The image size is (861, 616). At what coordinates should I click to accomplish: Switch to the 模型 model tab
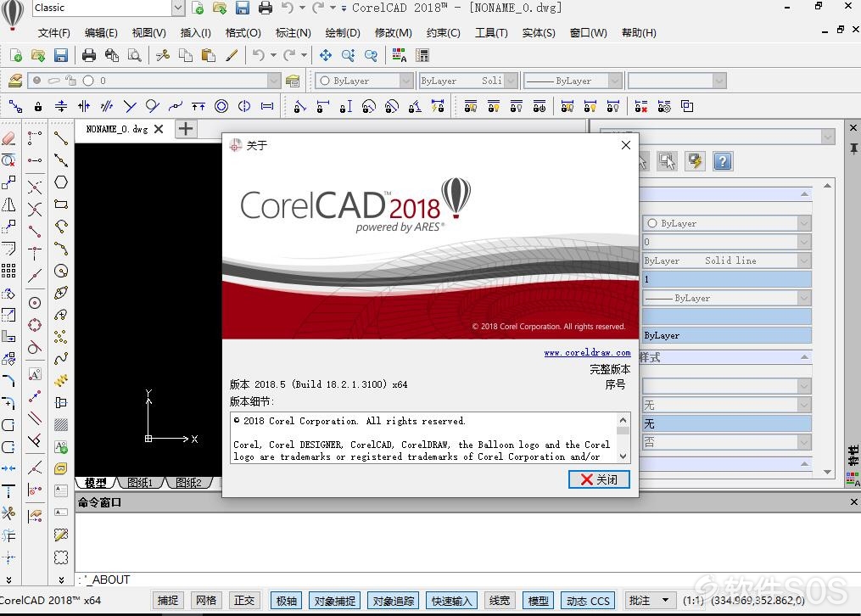point(95,483)
